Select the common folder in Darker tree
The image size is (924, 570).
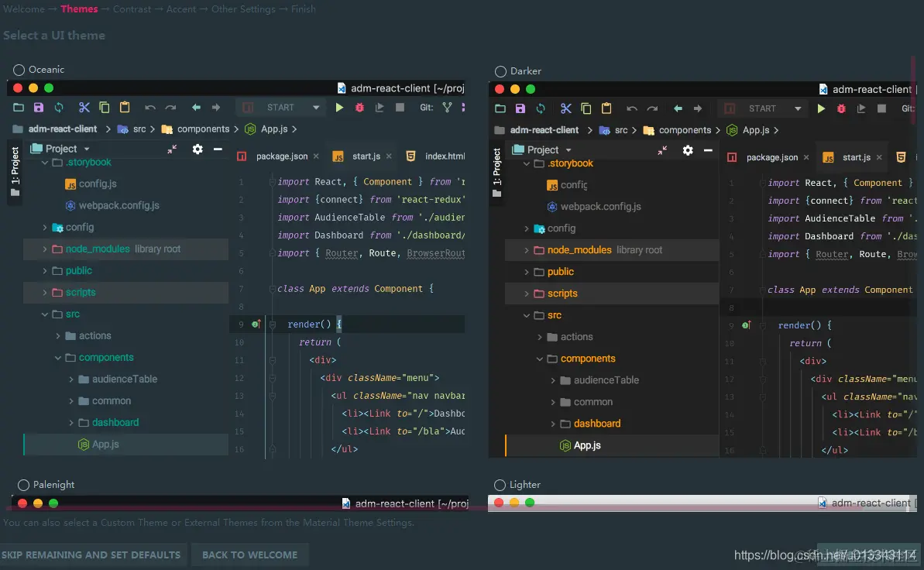point(593,402)
